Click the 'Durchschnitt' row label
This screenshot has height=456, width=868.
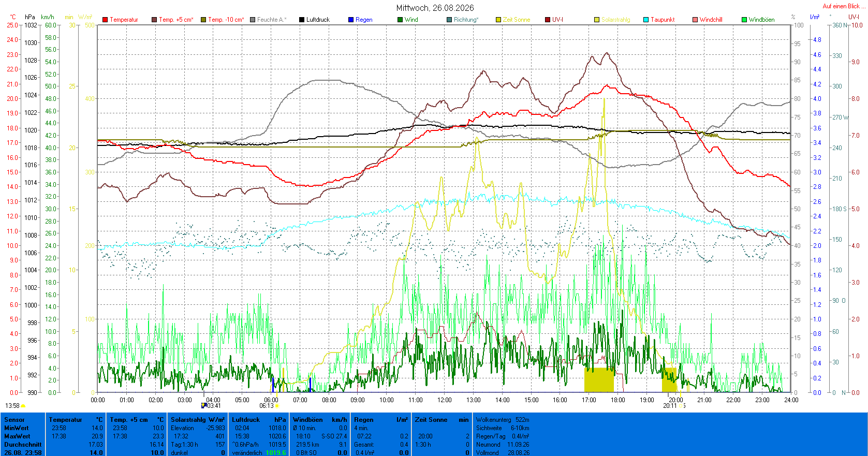[x=23, y=445]
